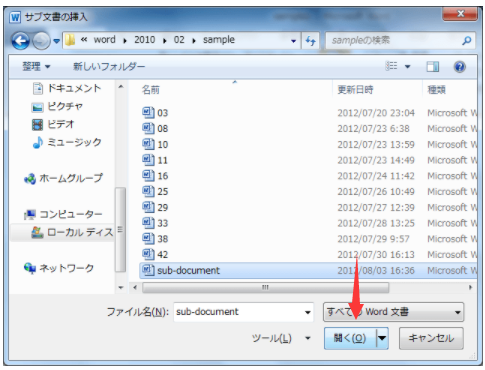The height and width of the screenshot is (370, 485).
Task: Click the folder icon in address bar
Action: [x=70, y=40]
